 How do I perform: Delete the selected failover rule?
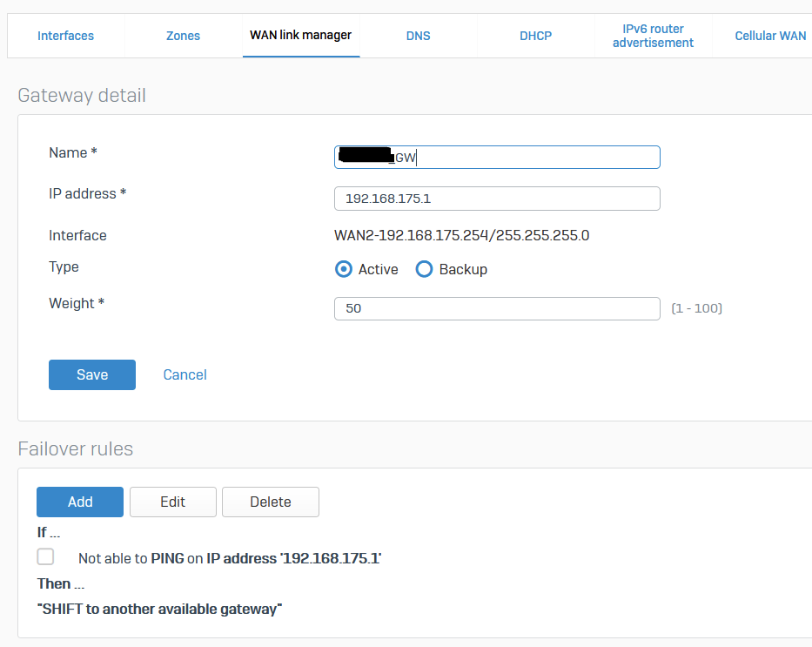point(271,502)
